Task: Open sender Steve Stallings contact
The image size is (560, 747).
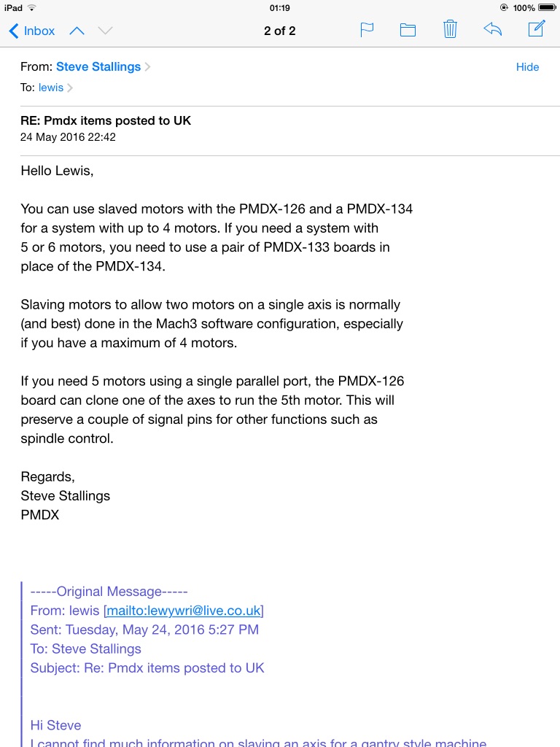Action: point(98,67)
